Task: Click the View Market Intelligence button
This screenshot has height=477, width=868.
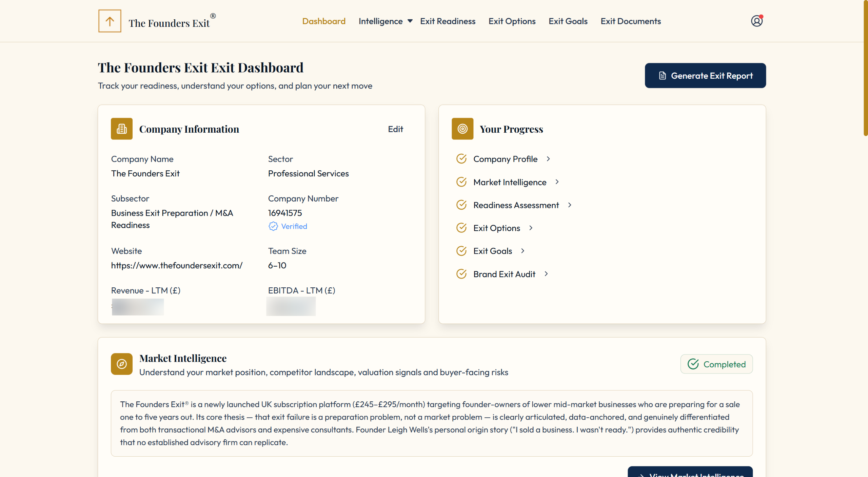Action: [x=690, y=472]
